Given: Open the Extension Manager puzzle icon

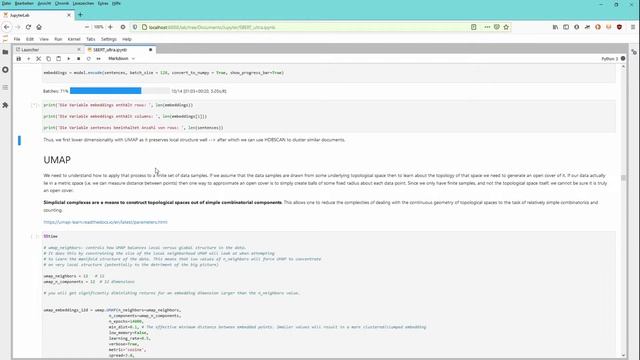Looking at the screenshot, I should [5, 105].
